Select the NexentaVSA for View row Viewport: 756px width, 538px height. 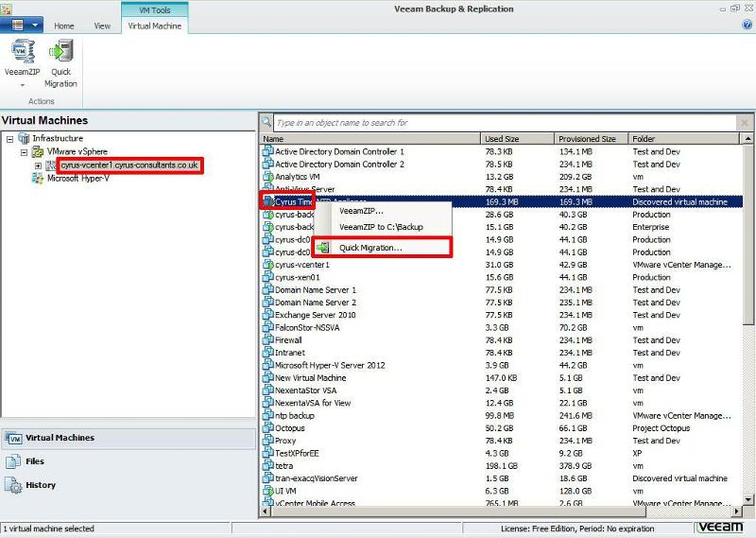pos(502,403)
